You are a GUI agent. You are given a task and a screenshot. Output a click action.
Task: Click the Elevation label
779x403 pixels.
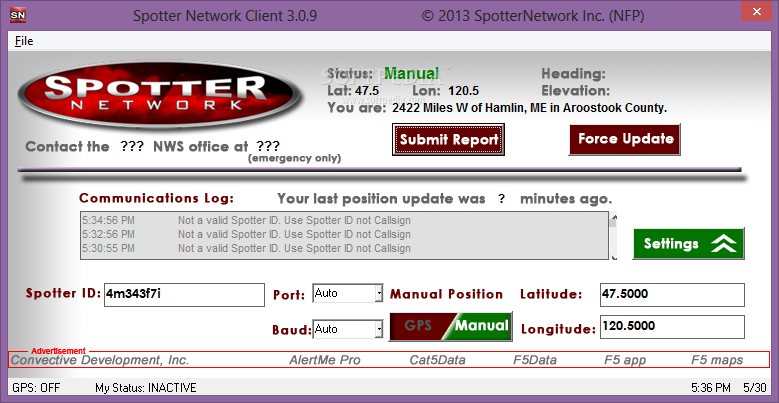tap(575, 91)
